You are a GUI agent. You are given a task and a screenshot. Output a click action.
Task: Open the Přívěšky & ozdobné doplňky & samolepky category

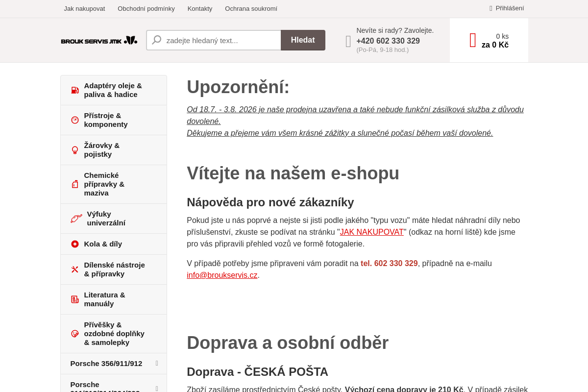point(114,334)
